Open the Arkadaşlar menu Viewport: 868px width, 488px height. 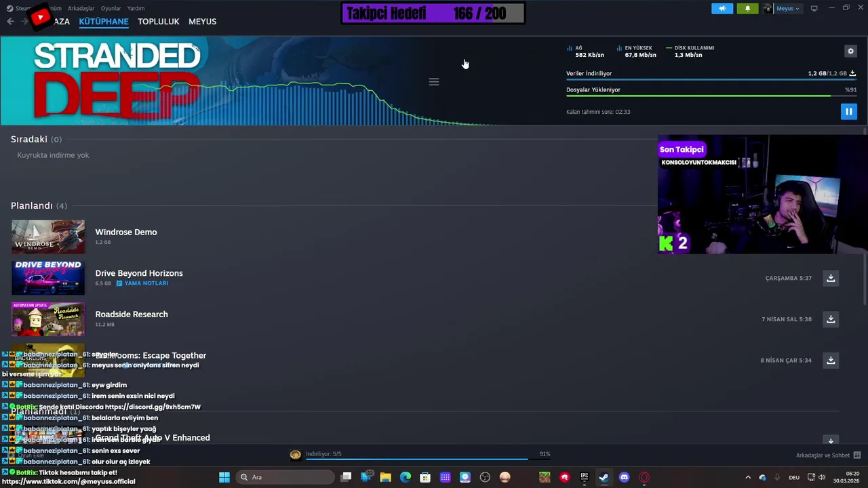(x=81, y=8)
